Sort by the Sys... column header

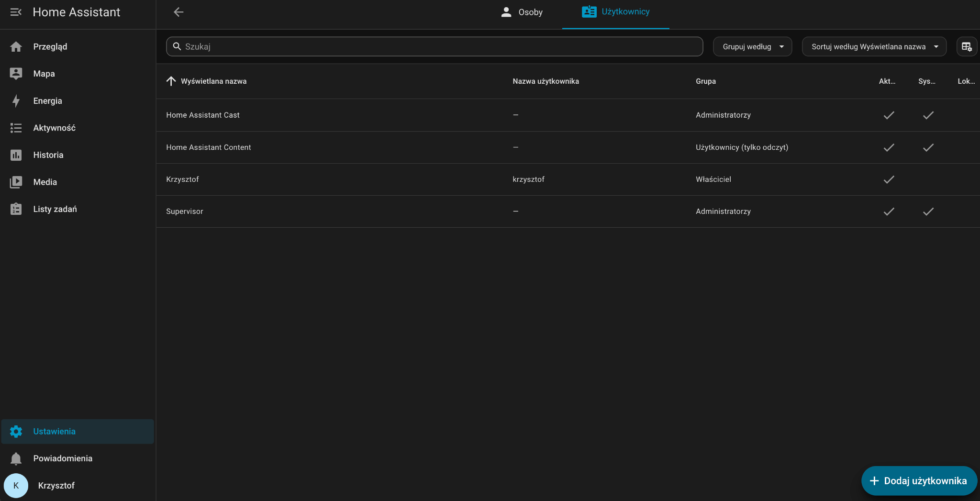pyautogui.click(x=927, y=81)
